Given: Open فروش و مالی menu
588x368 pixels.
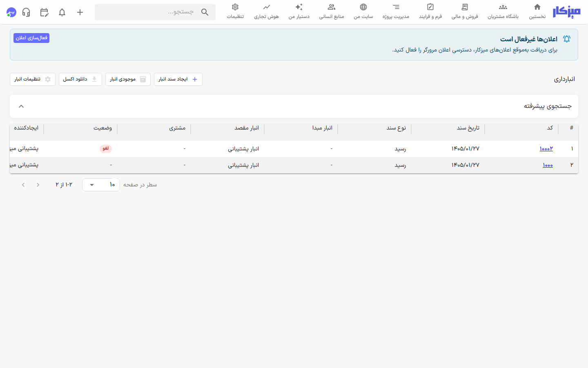Looking at the screenshot, I should (465, 12).
